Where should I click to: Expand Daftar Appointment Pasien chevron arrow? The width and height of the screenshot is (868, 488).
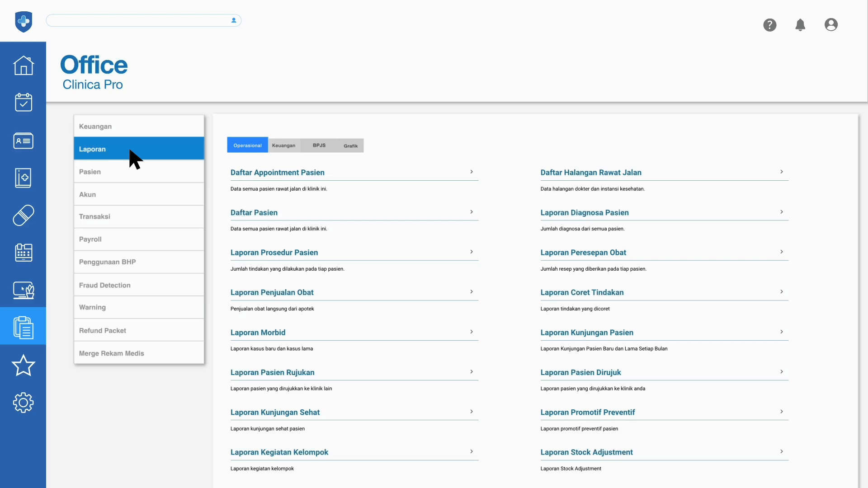[471, 172]
